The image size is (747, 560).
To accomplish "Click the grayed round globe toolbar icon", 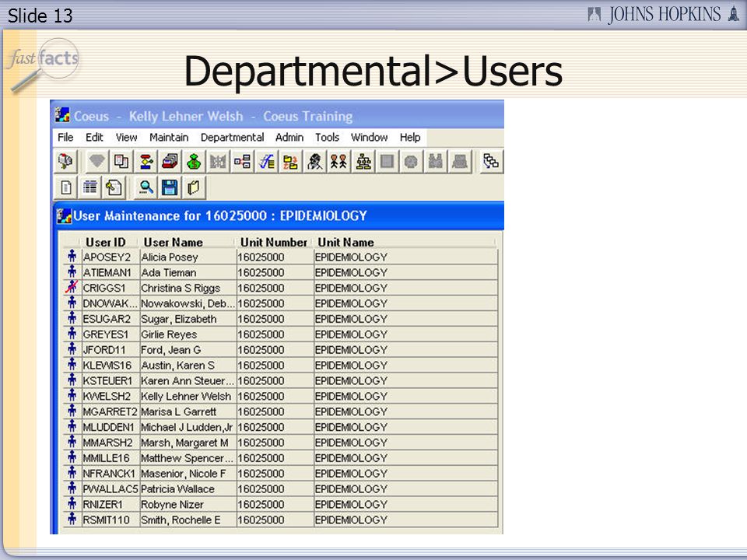I will [x=411, y=162].
